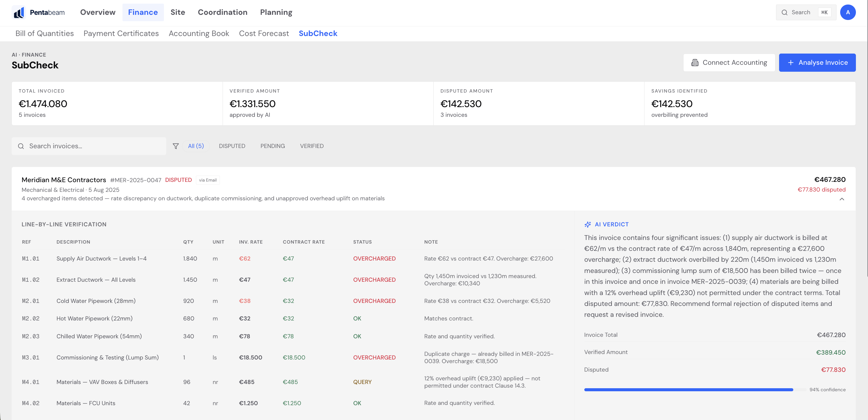This screenshot has height=420, width=868.
Task: Open Accounting Book sub-tab
Action: [x=199, y=33]
